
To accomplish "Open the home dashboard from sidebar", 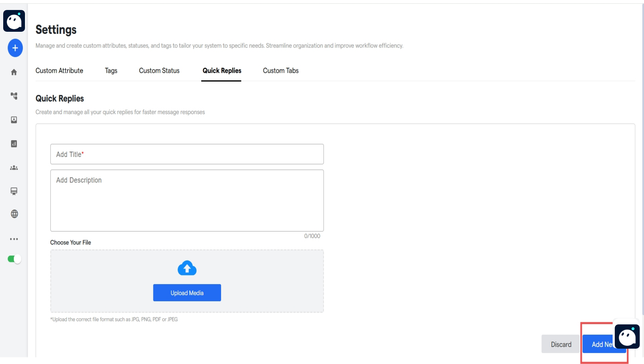I will [14, 72].
